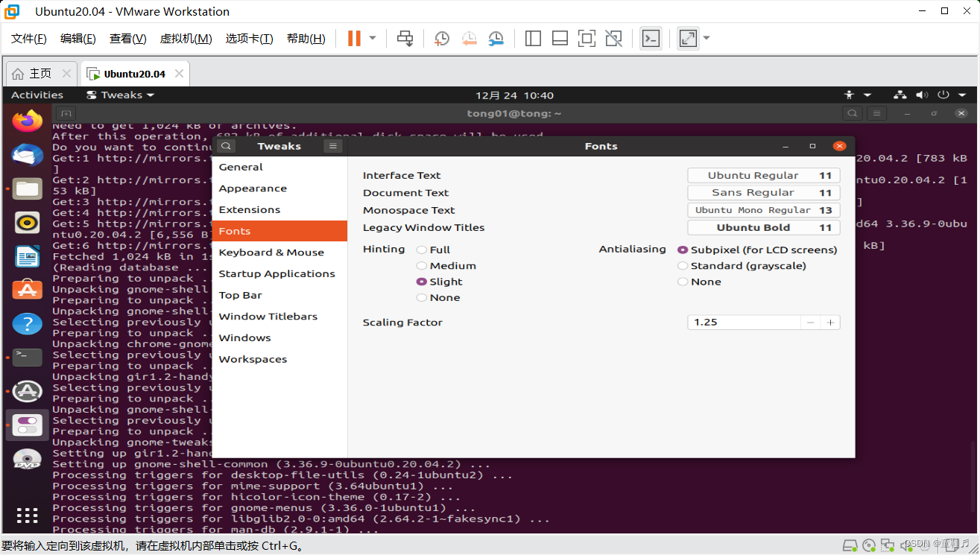Open the power options dropdown beside pause

373,38
